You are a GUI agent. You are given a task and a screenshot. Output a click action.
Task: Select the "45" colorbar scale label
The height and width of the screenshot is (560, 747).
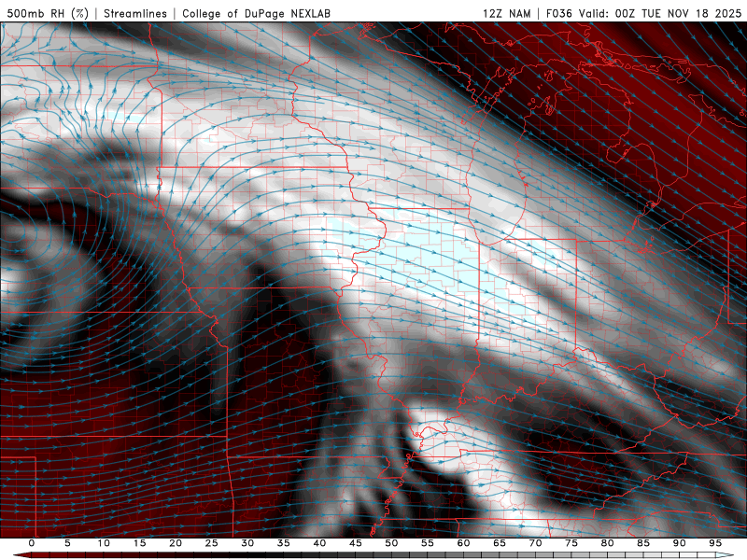pyautogui.click(x=356, y=543)
